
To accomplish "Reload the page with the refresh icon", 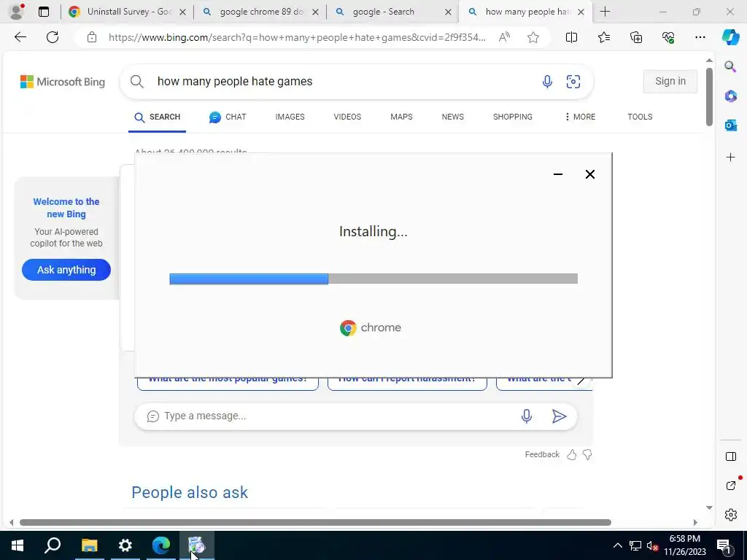I will (x=53, y=37).
